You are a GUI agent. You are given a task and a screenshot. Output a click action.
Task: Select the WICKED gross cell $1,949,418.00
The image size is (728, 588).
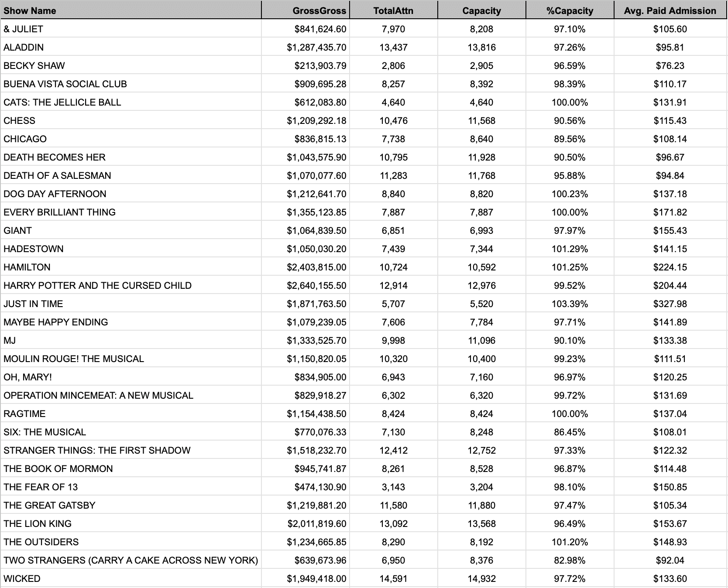(x=316, y=578)
